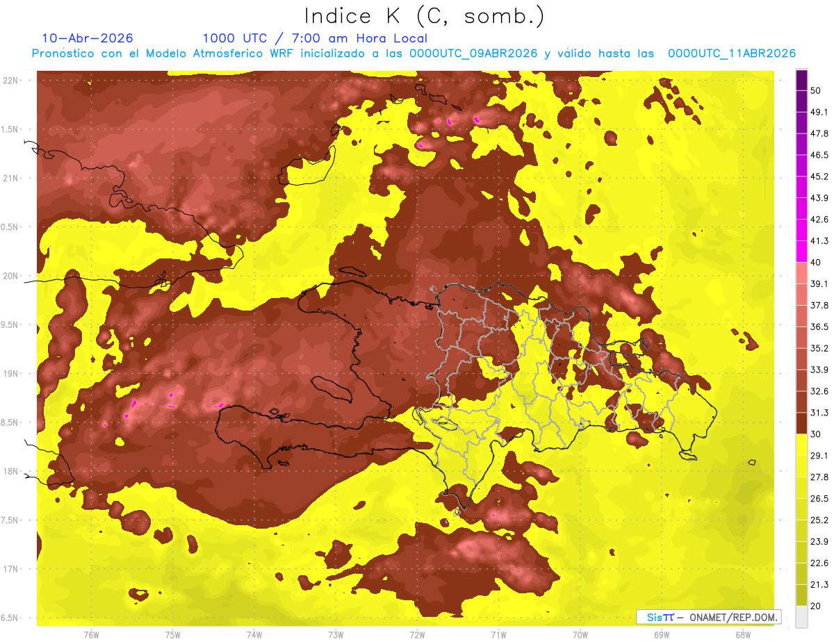
Task: Click the olive swatch between 20 and 21.3
Action: tap(801, 595)
